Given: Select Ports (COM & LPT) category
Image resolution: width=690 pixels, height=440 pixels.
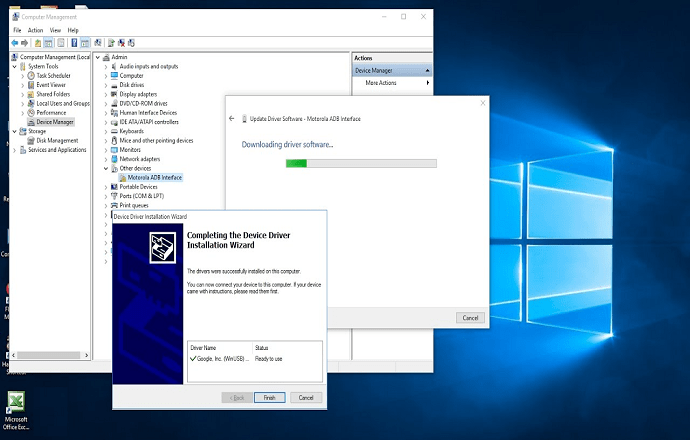Looking at the screenshot, I should tap(142, 196).
